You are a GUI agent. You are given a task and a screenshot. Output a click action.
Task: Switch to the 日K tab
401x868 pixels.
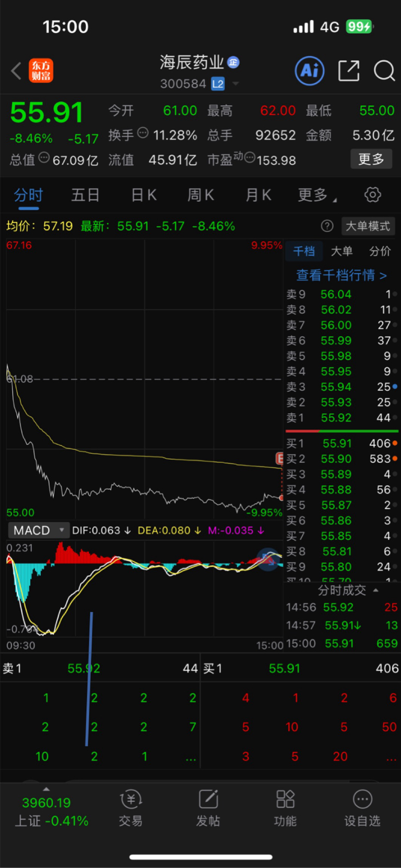[144, 195]
